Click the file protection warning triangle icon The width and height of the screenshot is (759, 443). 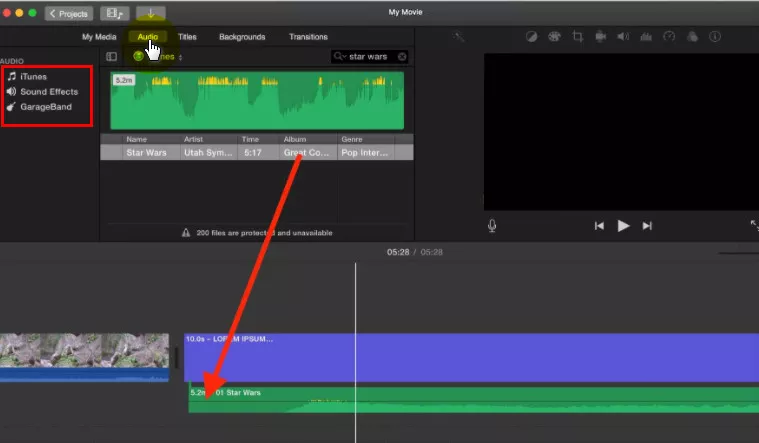(x=186, y=233)
